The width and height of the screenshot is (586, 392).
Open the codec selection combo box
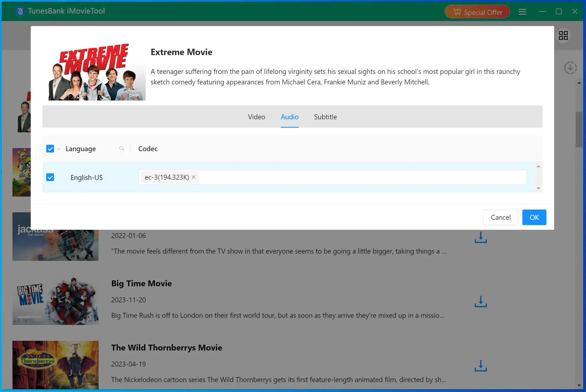[x=332, y=177]
